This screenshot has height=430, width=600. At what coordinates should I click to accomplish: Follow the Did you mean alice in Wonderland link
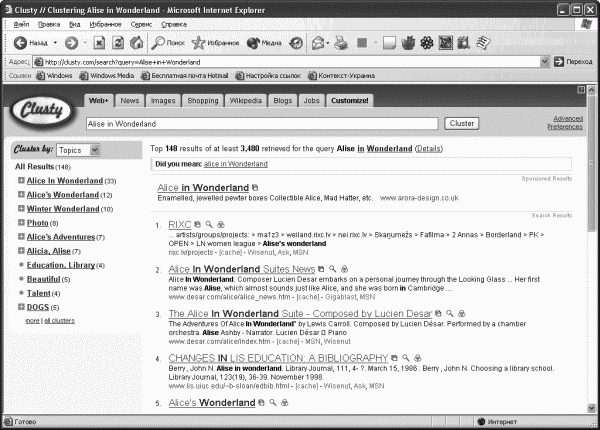point(236,164)
